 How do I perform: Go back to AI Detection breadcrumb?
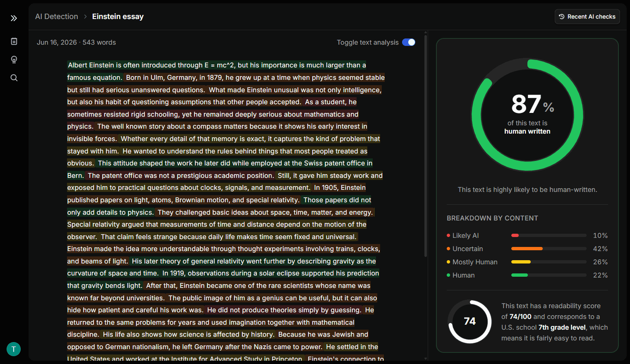(57, 17)
